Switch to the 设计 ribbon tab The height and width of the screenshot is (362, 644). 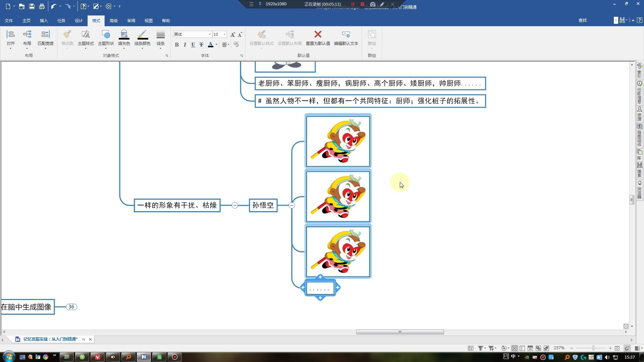(78, 21)
